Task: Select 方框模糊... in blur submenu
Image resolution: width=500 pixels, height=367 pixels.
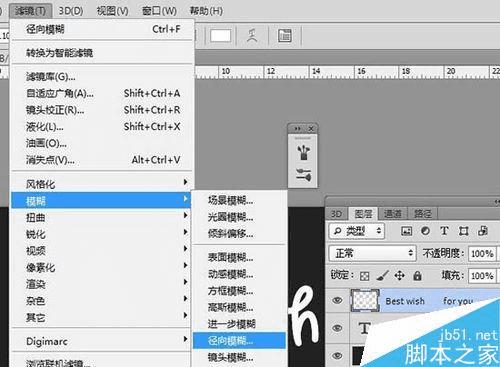Action: (x=239, y=290)
